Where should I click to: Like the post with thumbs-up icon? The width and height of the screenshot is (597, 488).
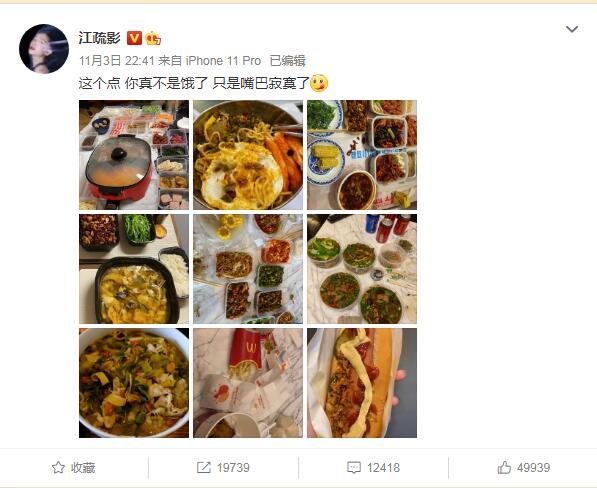point(504,467)
